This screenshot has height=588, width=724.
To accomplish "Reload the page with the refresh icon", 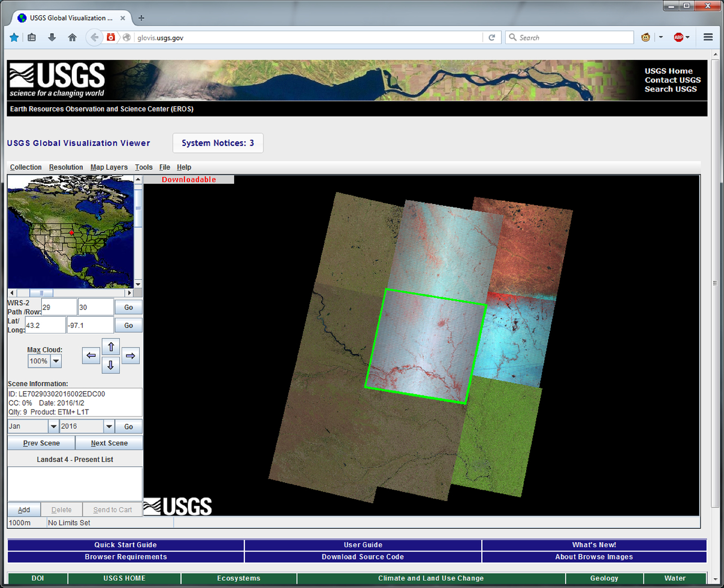I will tap(492, 38).
